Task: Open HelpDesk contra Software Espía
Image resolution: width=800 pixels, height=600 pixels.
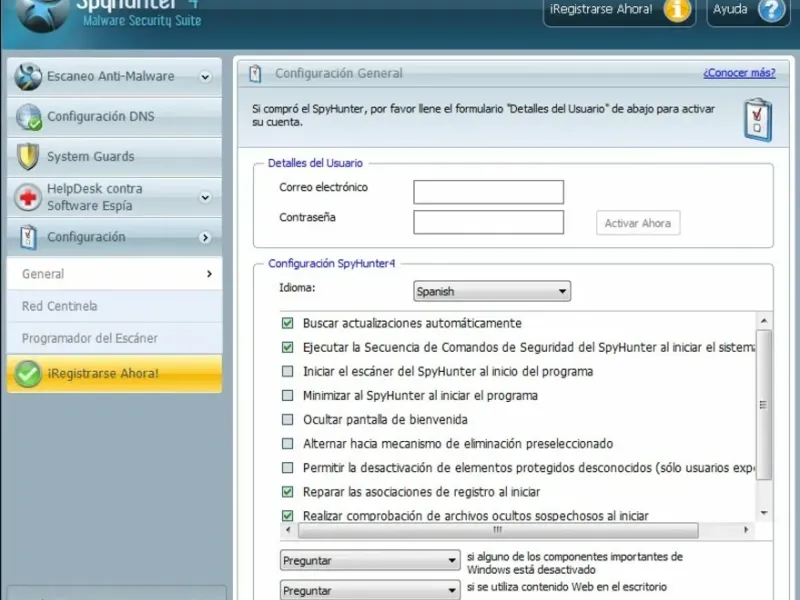Action: pyautogui.click(x=114, y=197)
